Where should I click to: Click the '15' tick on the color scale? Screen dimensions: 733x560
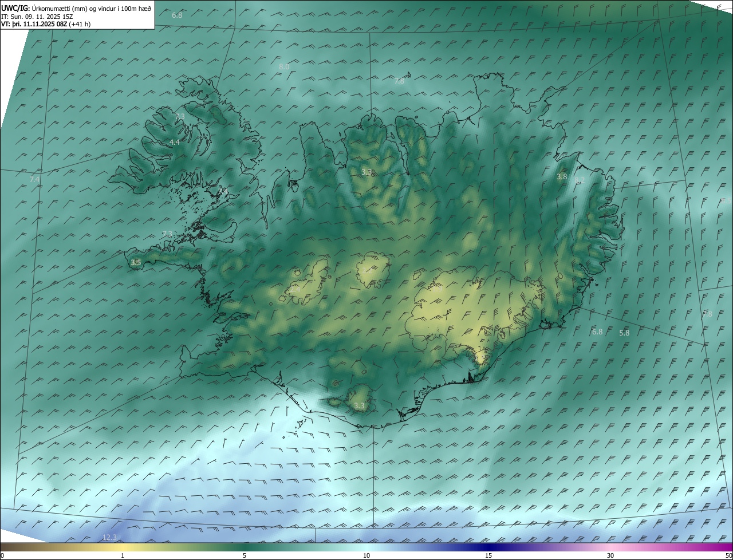point(488,555)
